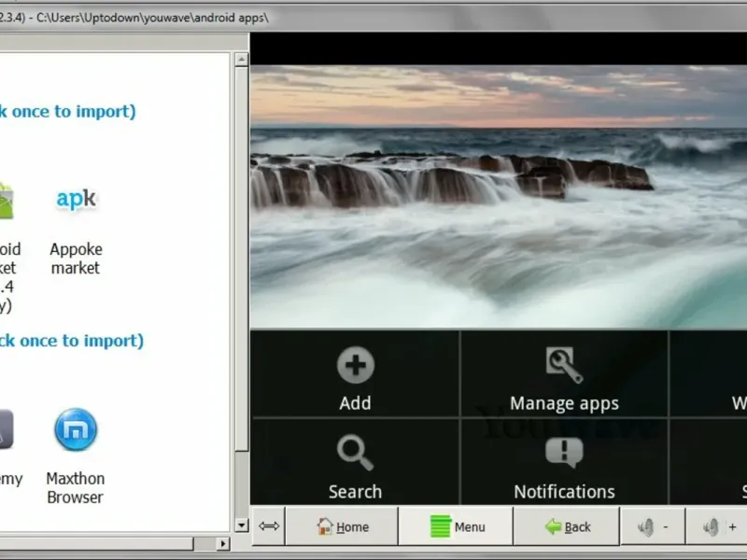This screenshot has width=747, height=560.
Task: Open Manage apps wrench icon
Action: click(x=564, y=365)
